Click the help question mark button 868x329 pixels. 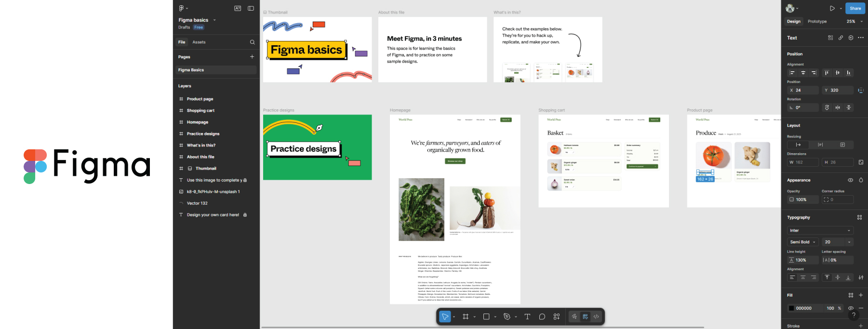coord(854,315)
